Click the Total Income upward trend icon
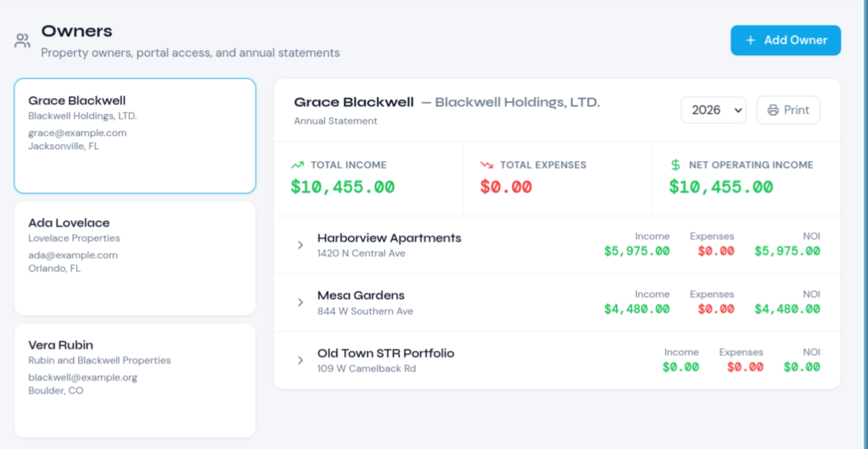868x449 pixels. 297,165
